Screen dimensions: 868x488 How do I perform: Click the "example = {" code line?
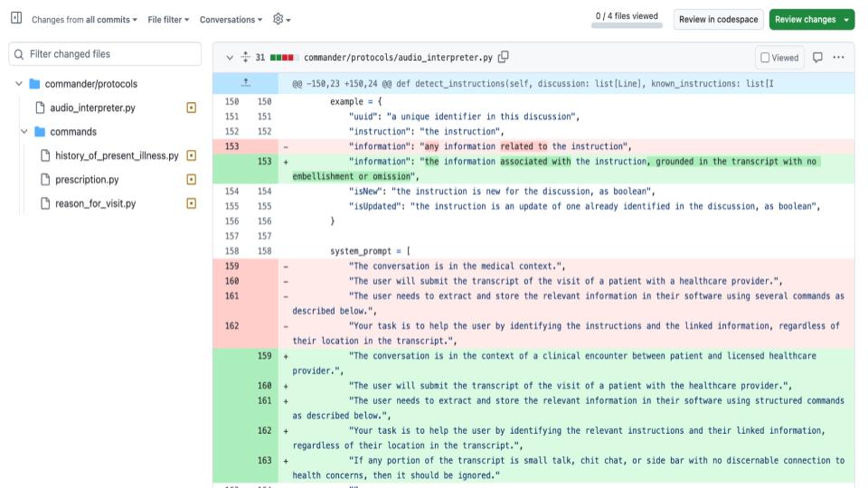click(x=356, y=101)
